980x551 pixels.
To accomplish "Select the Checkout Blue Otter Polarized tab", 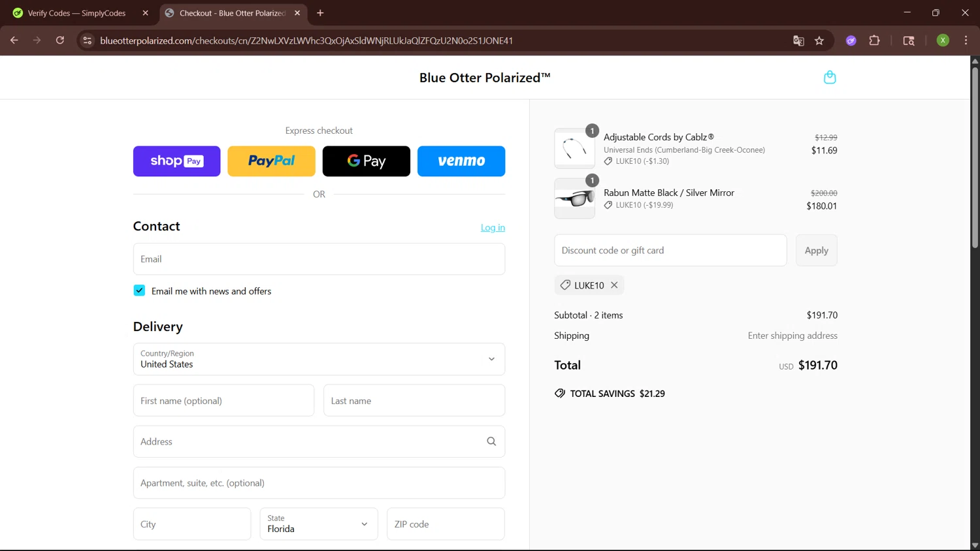I will pyautogui.click(x=233, y=13).
